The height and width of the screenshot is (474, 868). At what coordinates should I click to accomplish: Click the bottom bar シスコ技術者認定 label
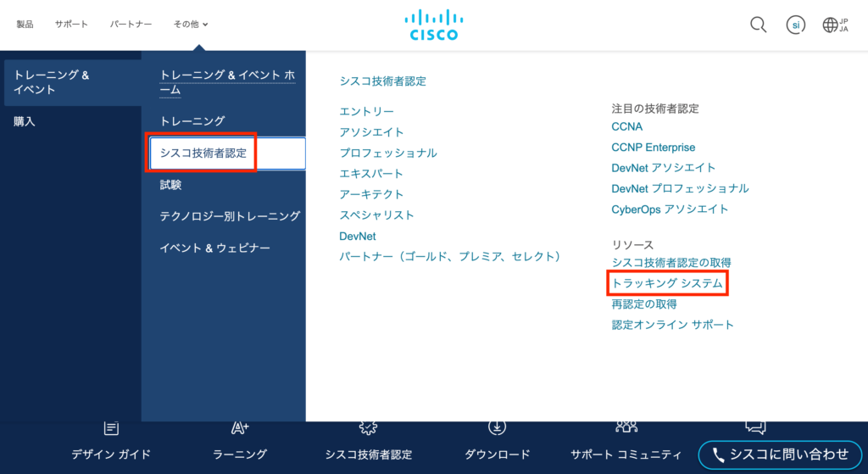tap(368, 454)
